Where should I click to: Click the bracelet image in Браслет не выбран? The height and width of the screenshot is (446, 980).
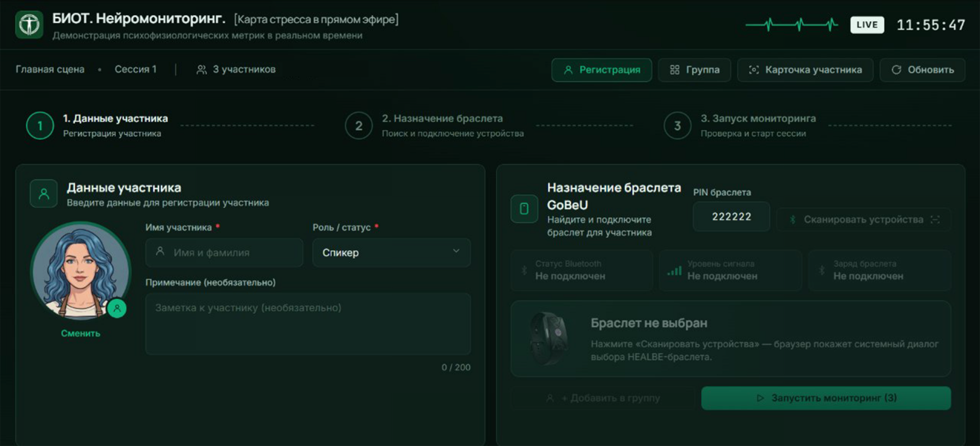[549, 338]
